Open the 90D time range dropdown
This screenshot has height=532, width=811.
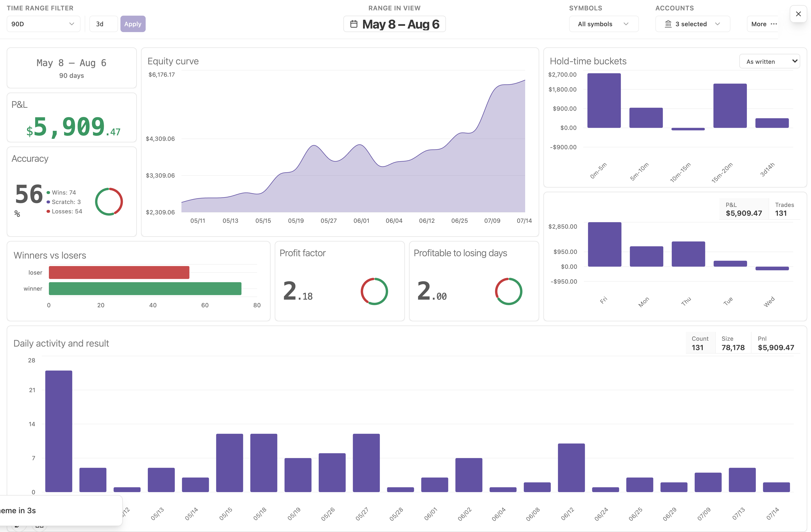click(43, 24)
